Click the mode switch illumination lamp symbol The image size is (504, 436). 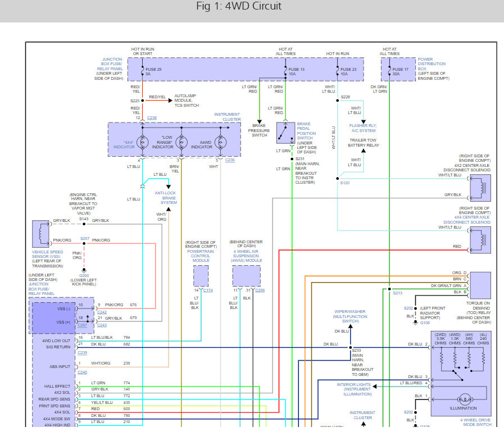pyautogui.click(x=465, y=399)
